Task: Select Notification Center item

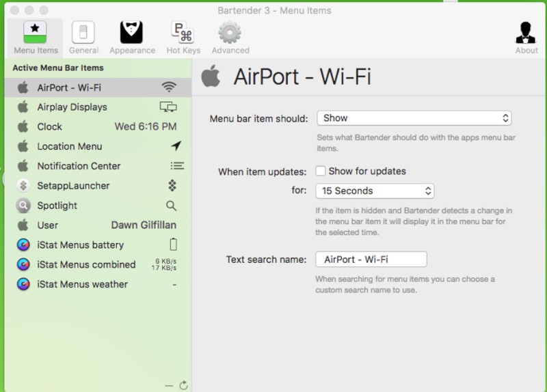Action: point(98,166)
